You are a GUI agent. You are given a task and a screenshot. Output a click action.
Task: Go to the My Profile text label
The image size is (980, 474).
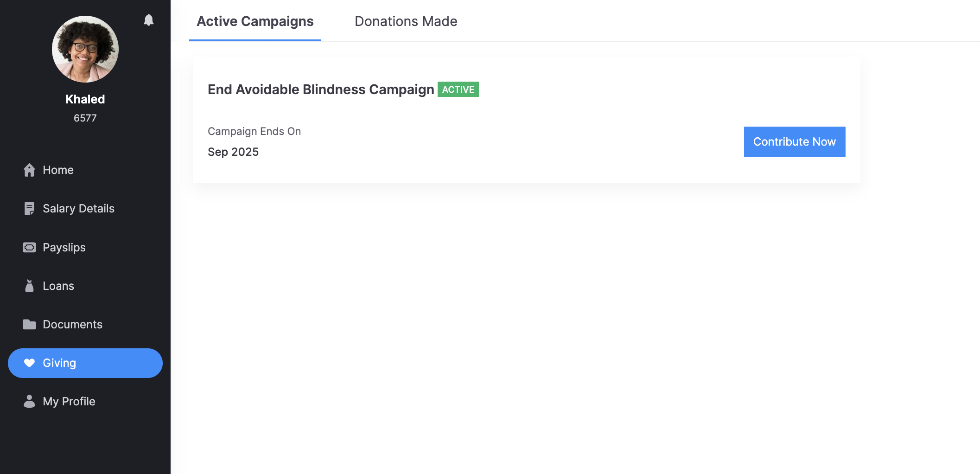[x=69, y=402]
